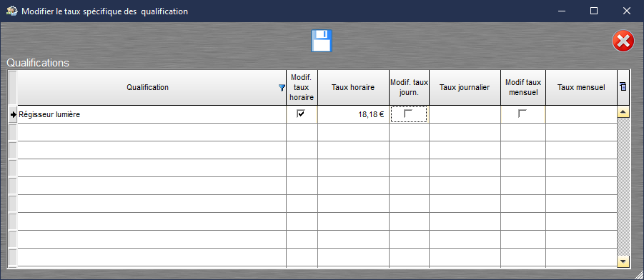
Task: Click the vertical scrollbar track
Action: [623, 186]
